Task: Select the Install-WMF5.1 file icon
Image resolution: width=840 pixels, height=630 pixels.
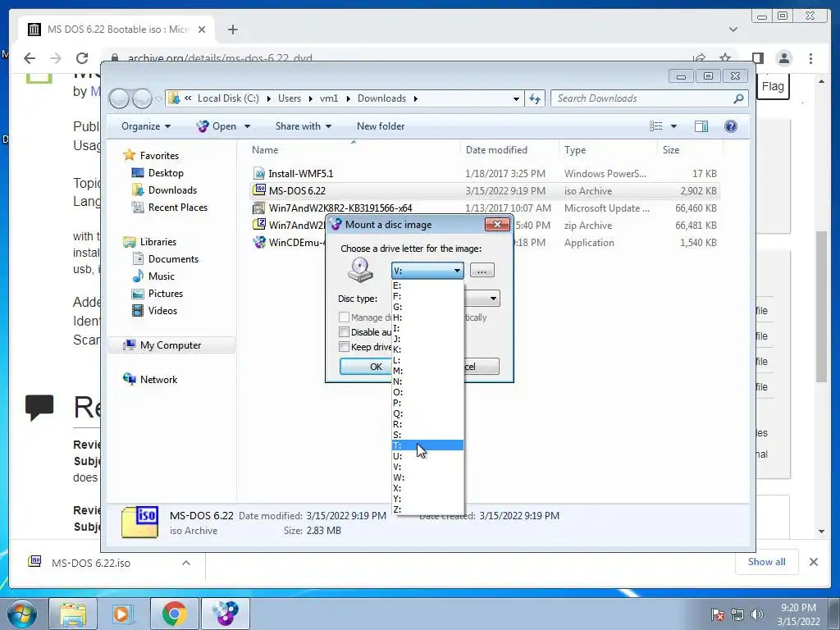Action: click(x=259, y=173)
